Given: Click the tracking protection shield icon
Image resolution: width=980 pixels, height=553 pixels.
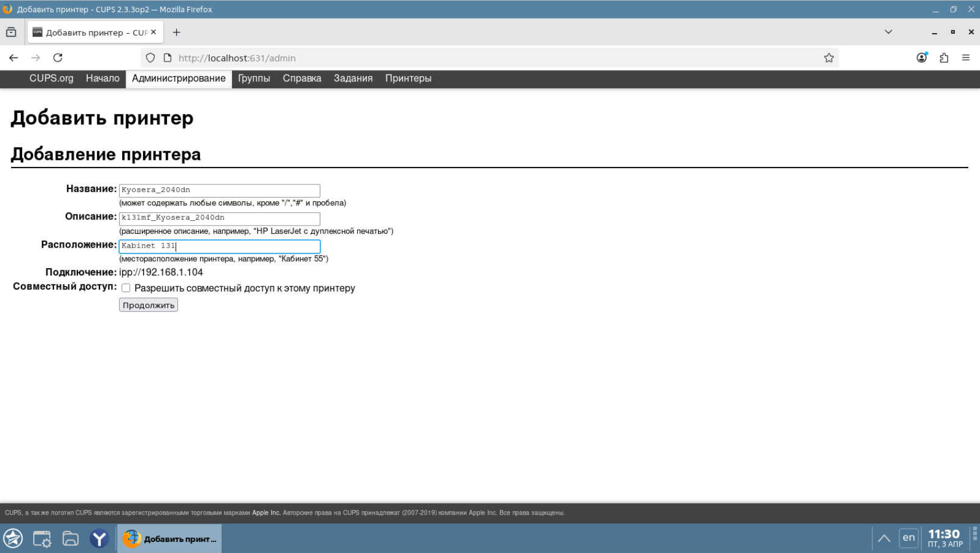Looking at the screenshot, I should [x=151, y=58].
